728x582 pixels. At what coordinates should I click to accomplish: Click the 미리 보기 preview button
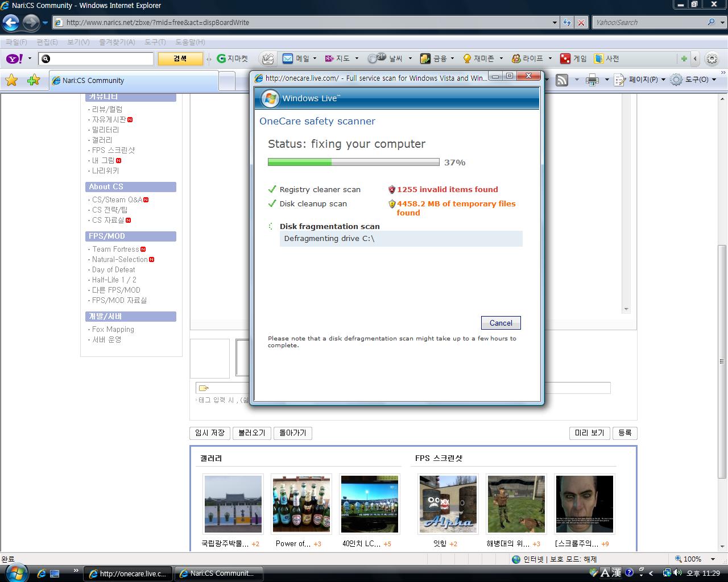click(x=589, y=433)
